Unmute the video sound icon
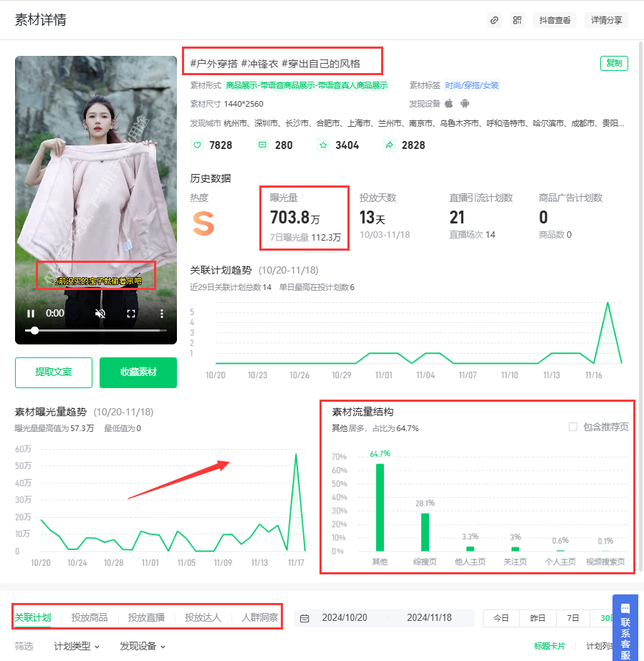This screenshot has width=644, height=661. (x=100, y=314)
